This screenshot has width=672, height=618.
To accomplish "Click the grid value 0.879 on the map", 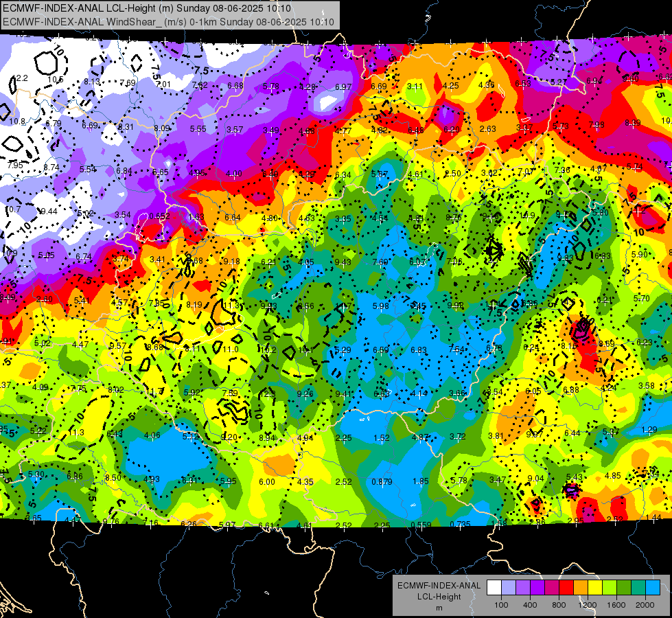I will point(382,482).
